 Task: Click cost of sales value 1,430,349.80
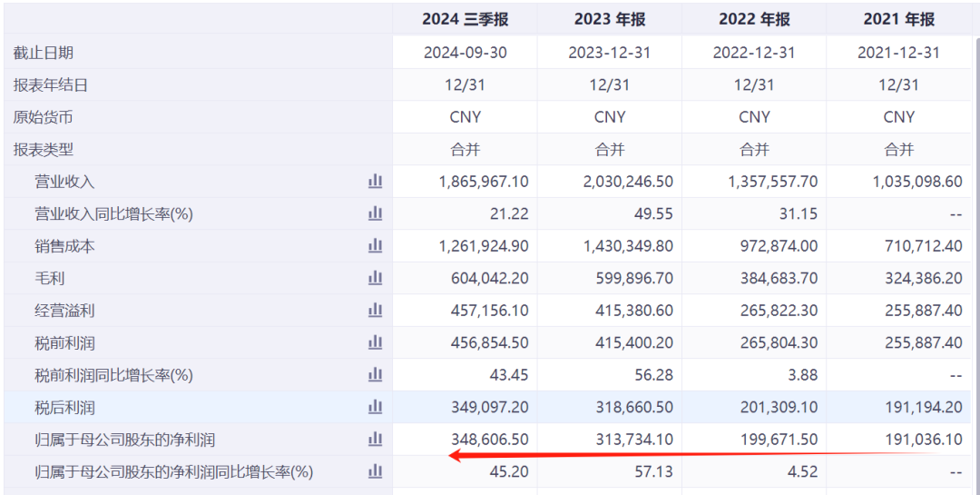(x=628, y=246)
